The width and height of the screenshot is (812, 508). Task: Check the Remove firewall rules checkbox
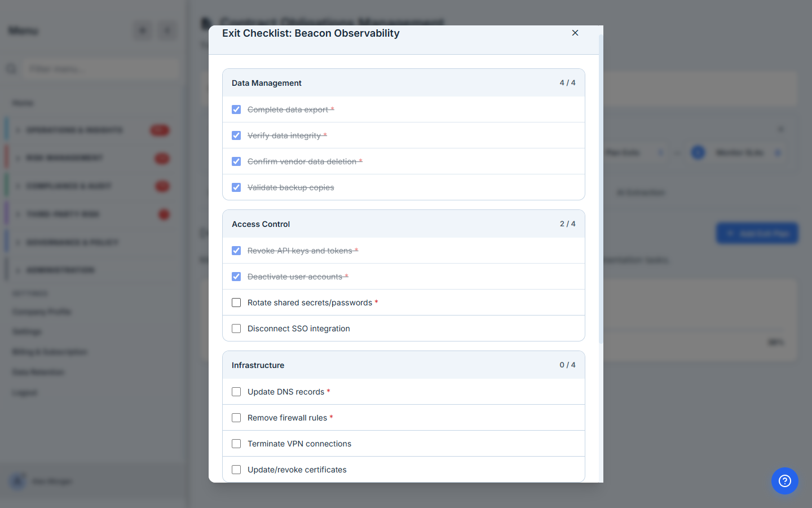(x=236, y=418)
